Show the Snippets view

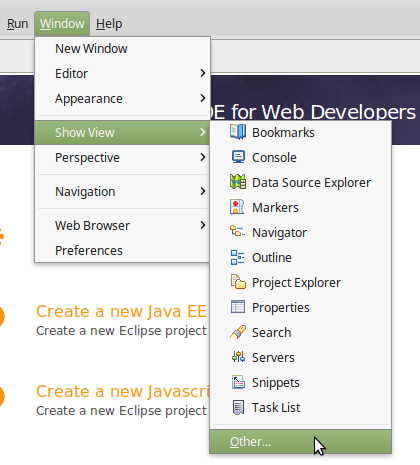point(300,382)
